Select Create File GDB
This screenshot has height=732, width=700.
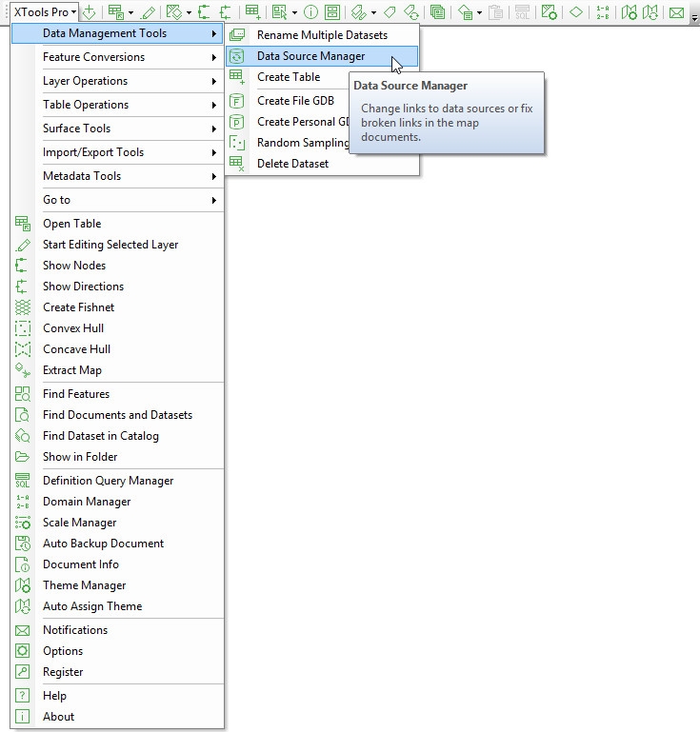(288, 101)
